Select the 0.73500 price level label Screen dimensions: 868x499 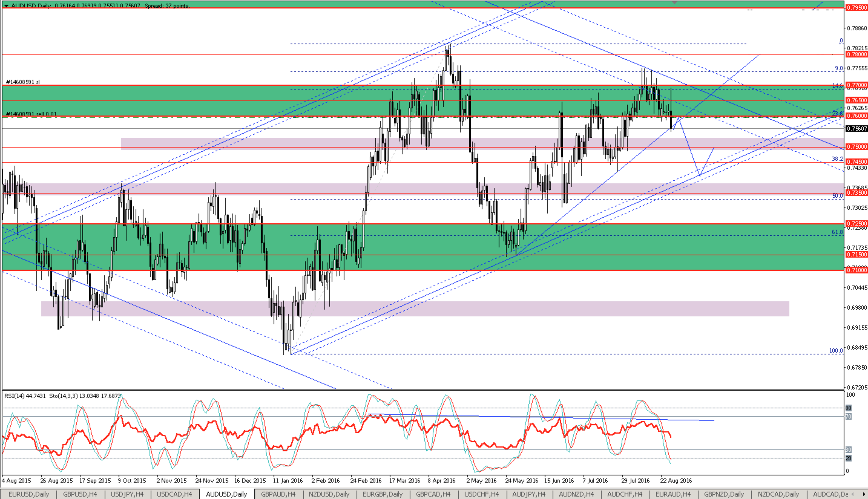[x=856, y=193]
